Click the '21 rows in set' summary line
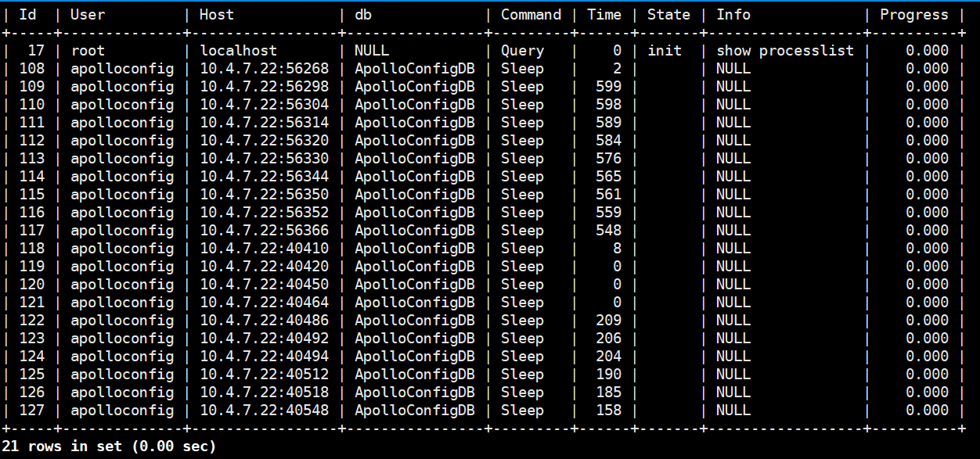The width and height of the screenshot is (980, 459). [x=109, y=446]
